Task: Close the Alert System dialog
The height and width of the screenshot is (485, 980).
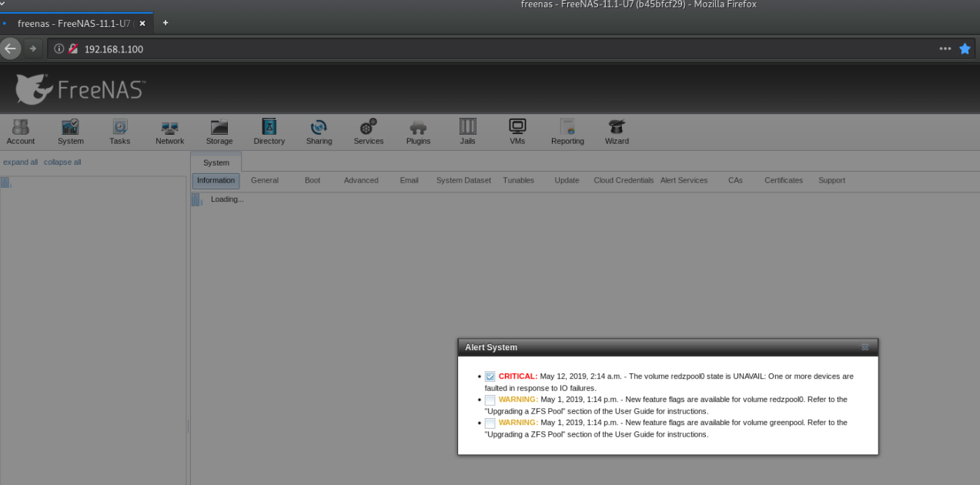Action: 865,347
